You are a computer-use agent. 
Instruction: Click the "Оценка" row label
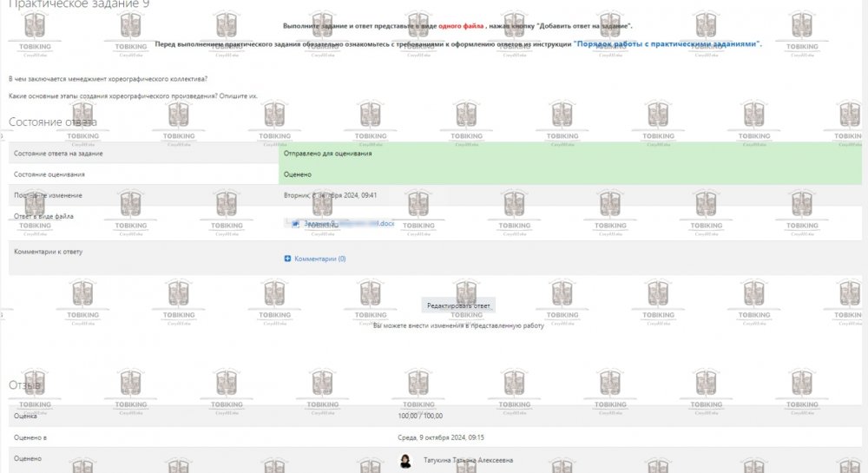(x=25, y=416)
